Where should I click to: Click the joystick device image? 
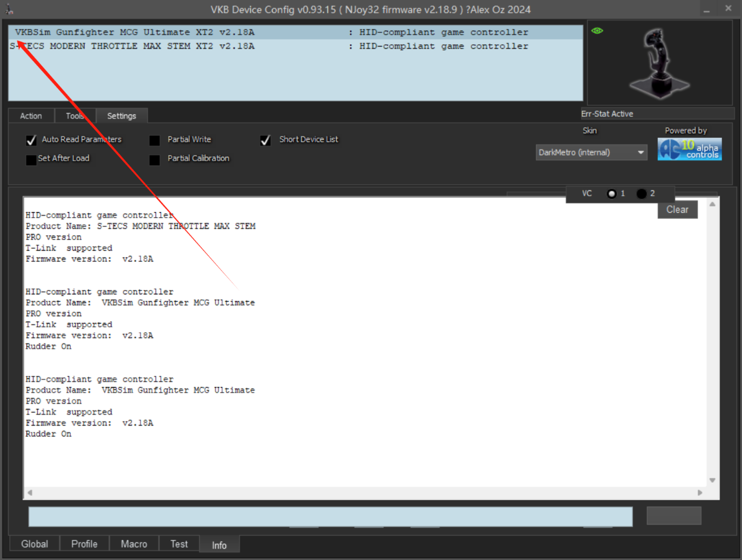coord(659,63)
